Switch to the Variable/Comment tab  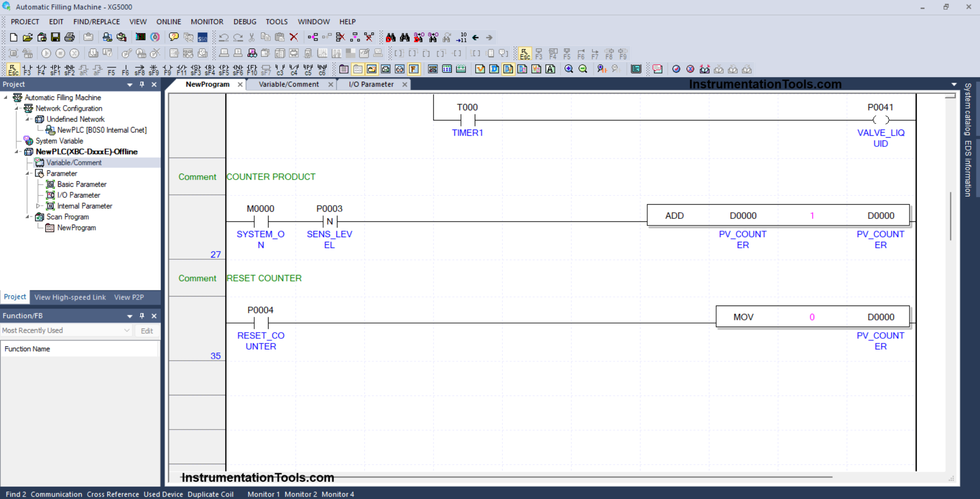coord(288,84)
